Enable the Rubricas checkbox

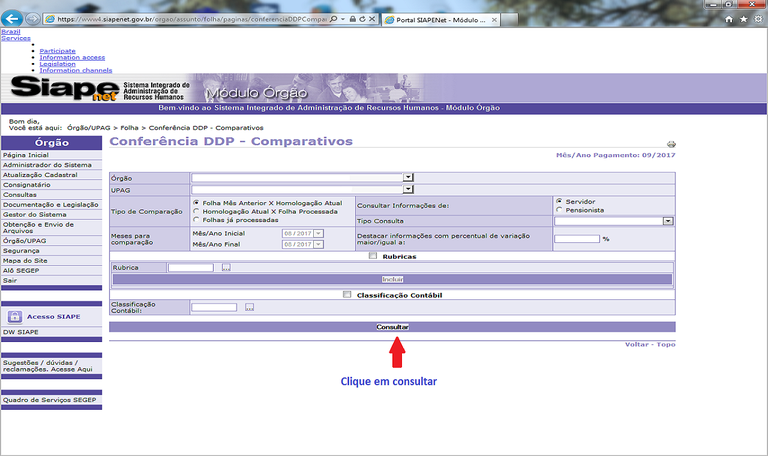pos(373,256)
